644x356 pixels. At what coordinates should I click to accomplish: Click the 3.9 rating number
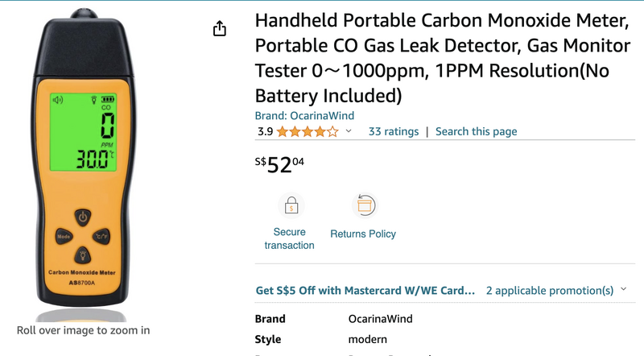click(265, 131)
